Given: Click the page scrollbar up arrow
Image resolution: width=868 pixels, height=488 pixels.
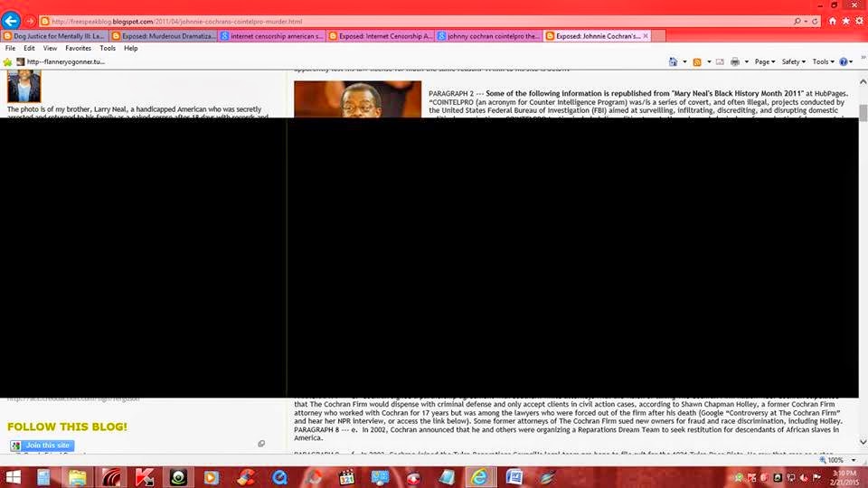Looking at the screenshot, I should click(x=863, y=81).
